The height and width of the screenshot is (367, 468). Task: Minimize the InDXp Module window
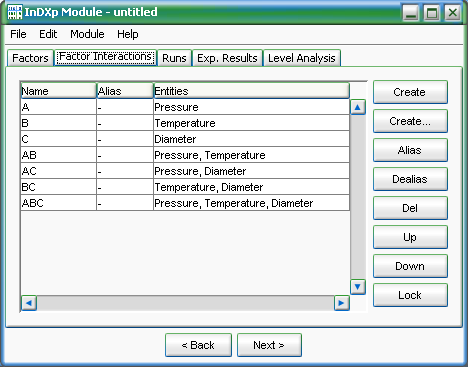coord(411,13)
